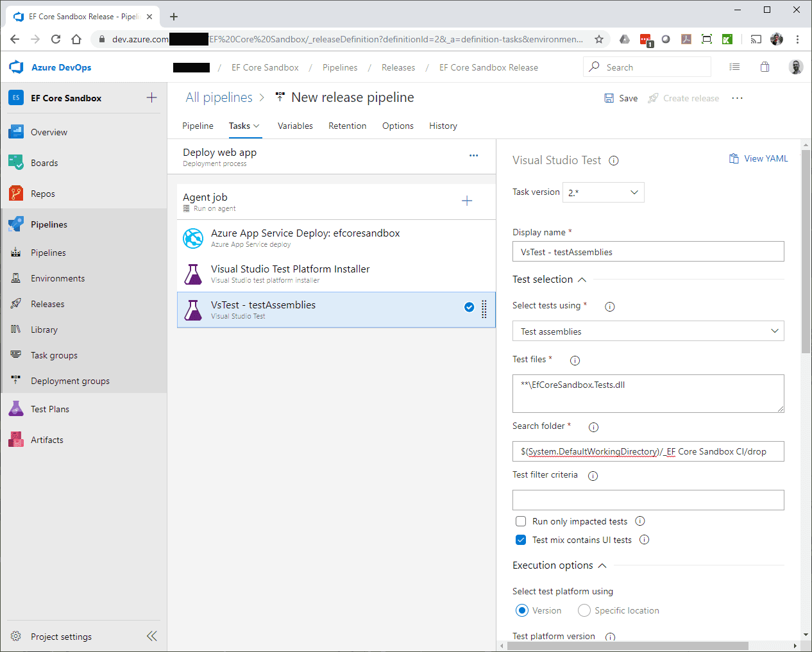Click the View YAML link

point(758,158)
